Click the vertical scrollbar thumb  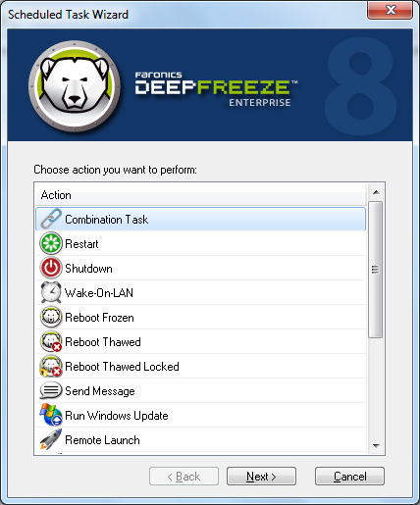[x=376, y=270]
